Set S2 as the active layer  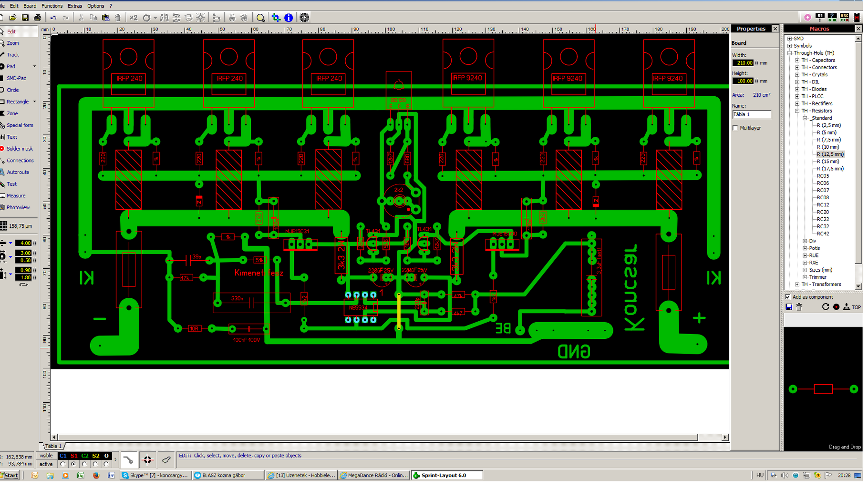(x=95, y=464)
